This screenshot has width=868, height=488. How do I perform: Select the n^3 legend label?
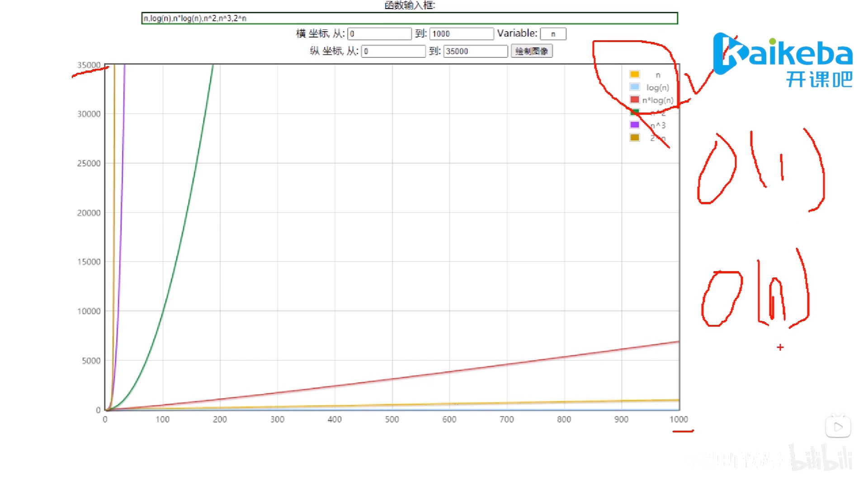click(x=658, y=125)
